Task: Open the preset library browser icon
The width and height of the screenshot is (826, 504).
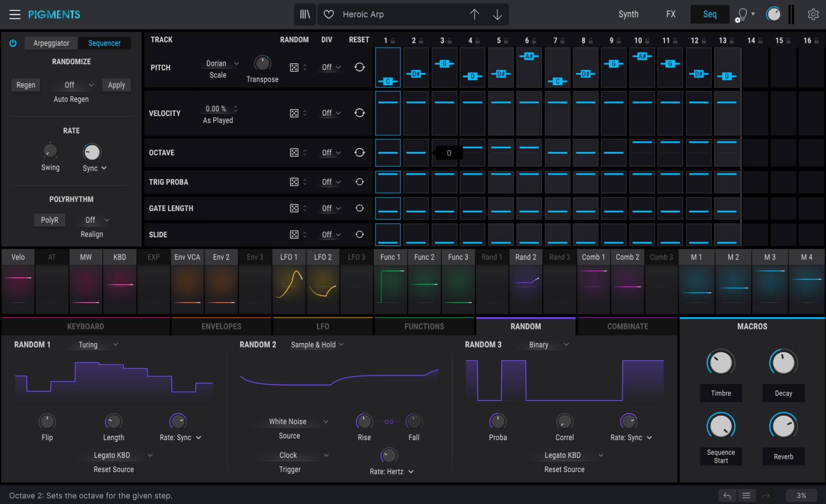Action: click(x=305, y=14)
